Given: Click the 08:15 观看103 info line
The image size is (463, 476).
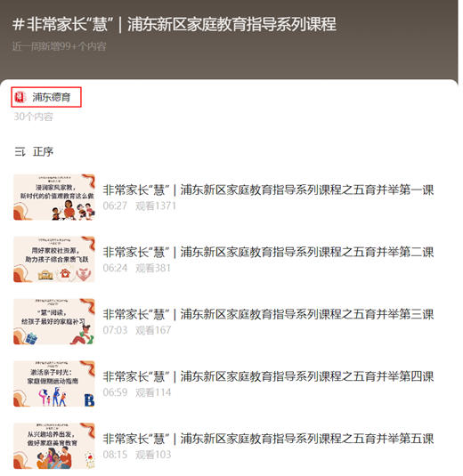Looking at the screenshot, I should click(137, 455).
